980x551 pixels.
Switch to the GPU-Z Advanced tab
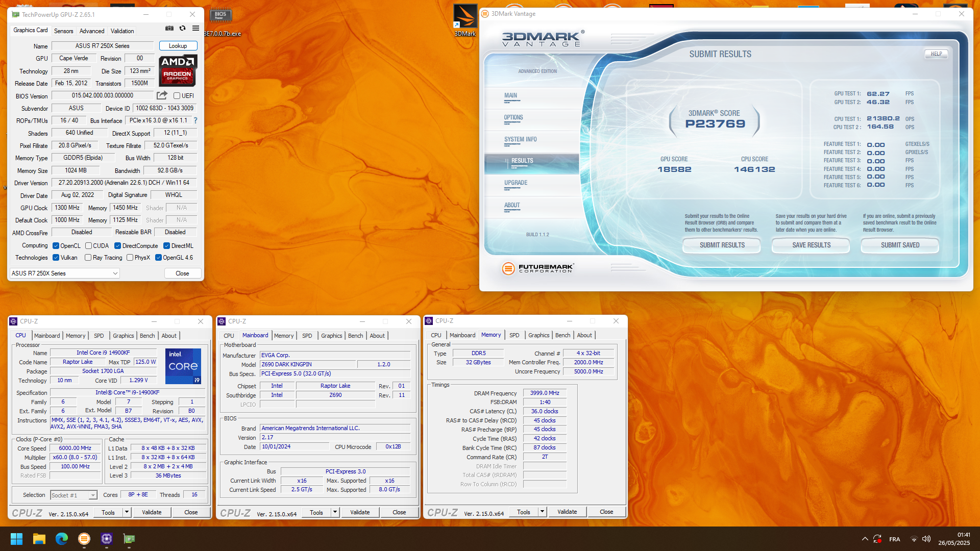[x=92, y=31]
